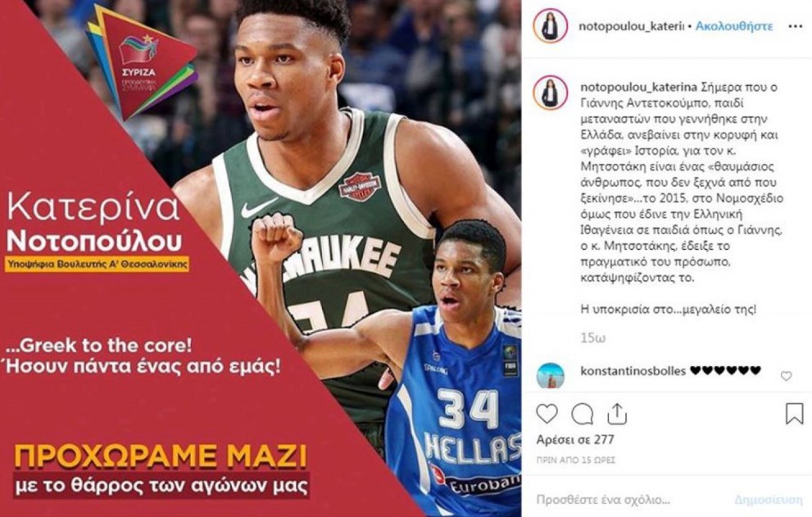Open notopoulou_kateri header username link
Screen dimensions: 812x517
(631, 26)
